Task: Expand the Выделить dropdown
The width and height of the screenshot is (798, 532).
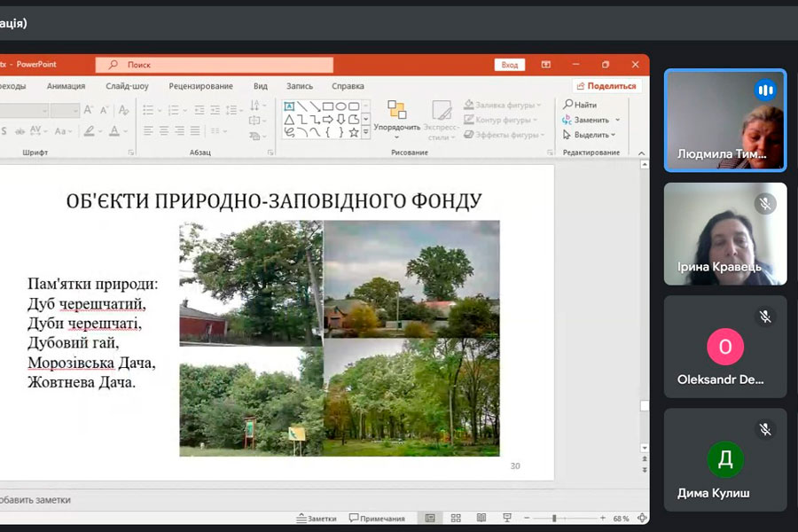Action: [613, 135]
